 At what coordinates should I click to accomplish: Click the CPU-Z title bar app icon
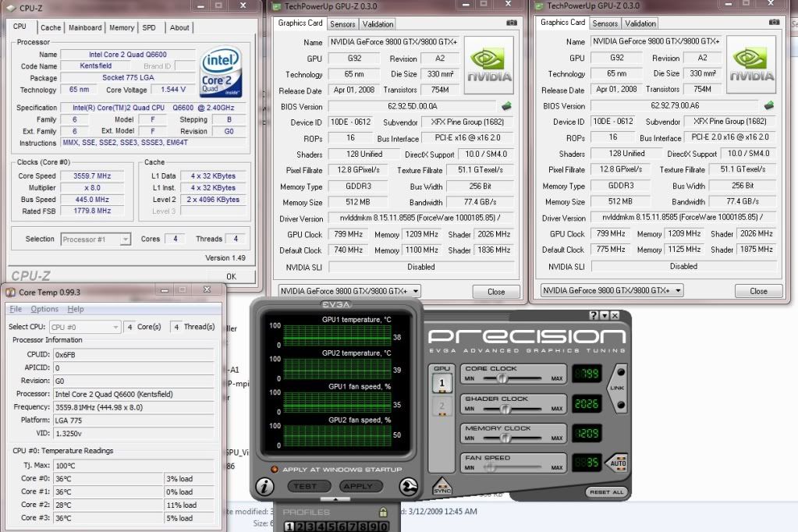(x=11, y=8)
